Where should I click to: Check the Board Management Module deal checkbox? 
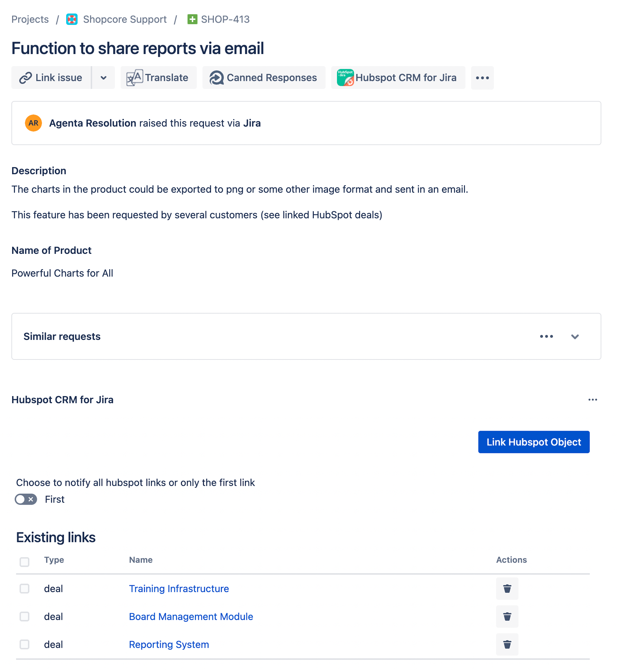(25, 616)
